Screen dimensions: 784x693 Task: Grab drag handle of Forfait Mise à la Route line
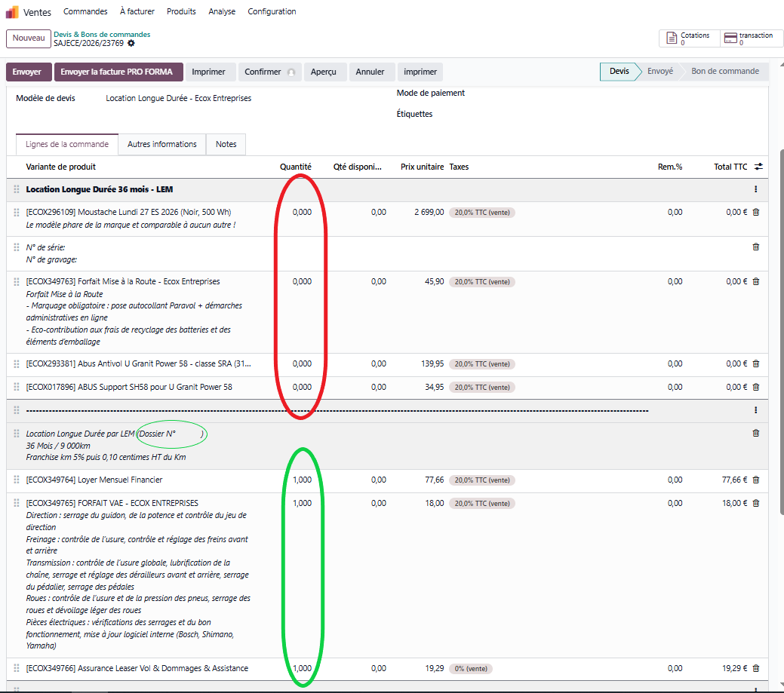point(17,282)
